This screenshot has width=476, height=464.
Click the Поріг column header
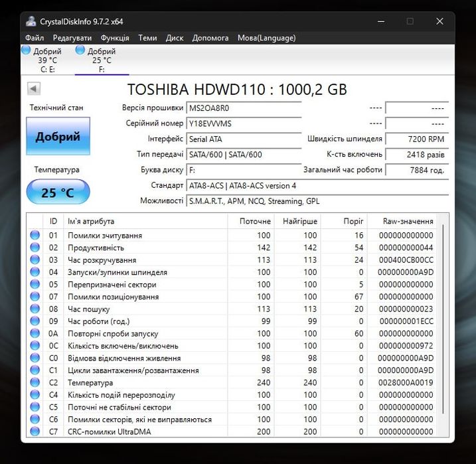[x=344, y=221]
